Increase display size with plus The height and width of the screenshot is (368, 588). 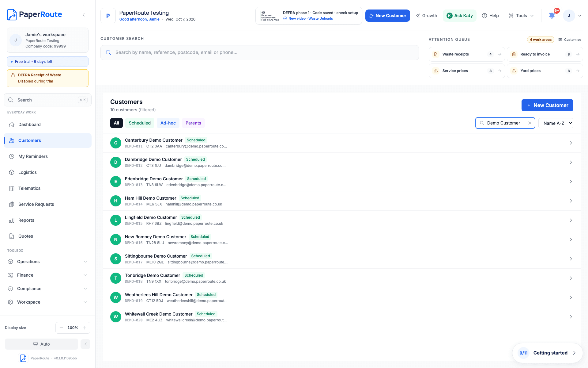[x=85, y=328]
